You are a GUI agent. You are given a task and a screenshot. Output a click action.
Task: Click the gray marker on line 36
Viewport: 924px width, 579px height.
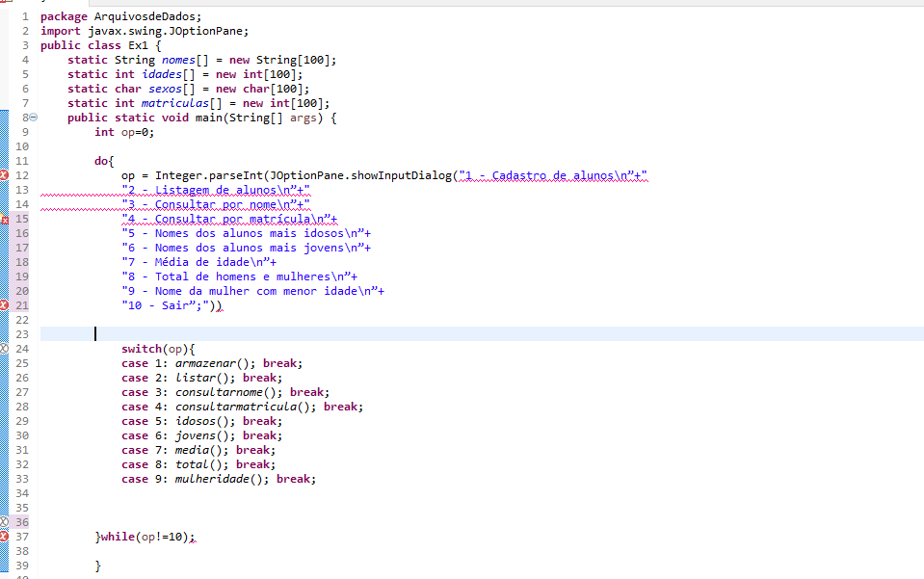tap(4, 522)
